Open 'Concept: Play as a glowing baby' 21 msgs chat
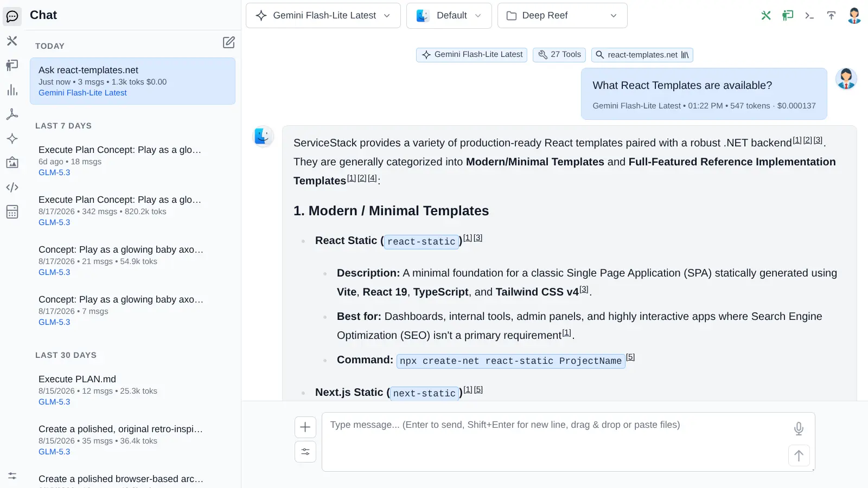This screenshot has height=488, width=868. tap(132, 260)
